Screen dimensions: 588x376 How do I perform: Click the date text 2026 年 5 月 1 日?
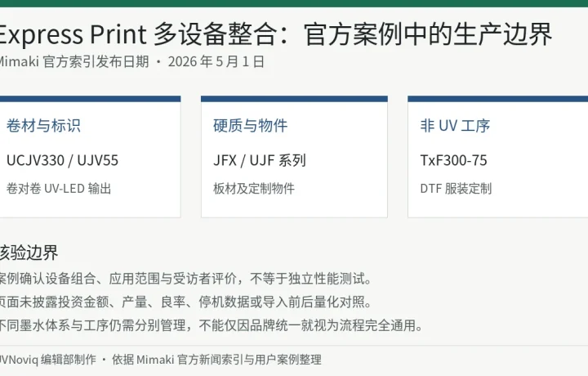coord(216,61)
